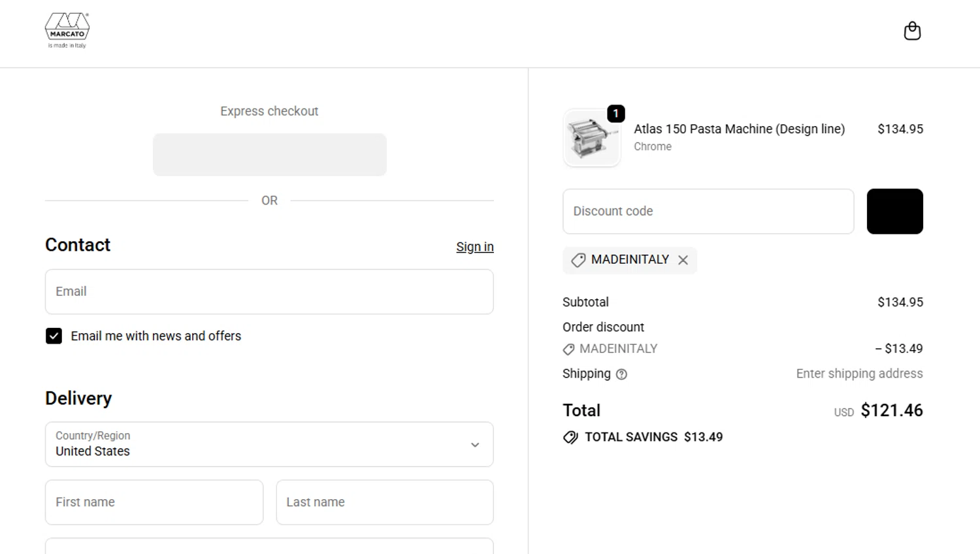Focus the Discount code field
980x554 pixels.
tap(708, 211)
